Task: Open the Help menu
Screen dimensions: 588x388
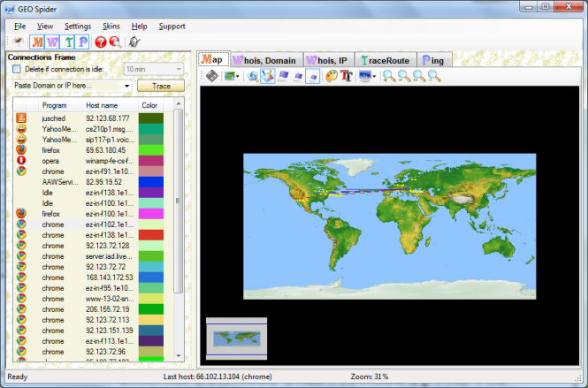Action: [x=139, y=27]
